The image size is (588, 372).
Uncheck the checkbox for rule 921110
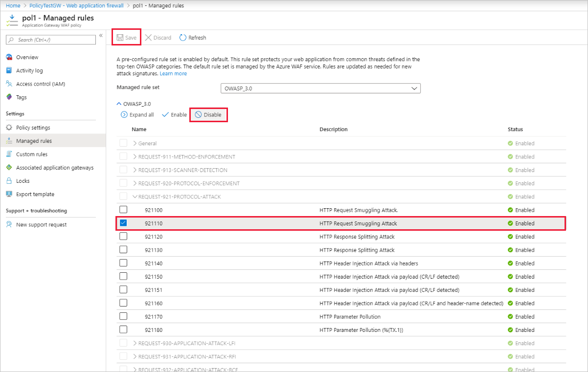pos(123,223)
